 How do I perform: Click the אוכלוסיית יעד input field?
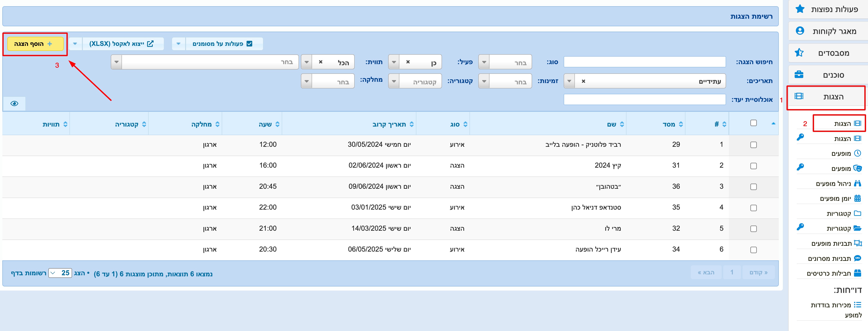tap(645, 99)
